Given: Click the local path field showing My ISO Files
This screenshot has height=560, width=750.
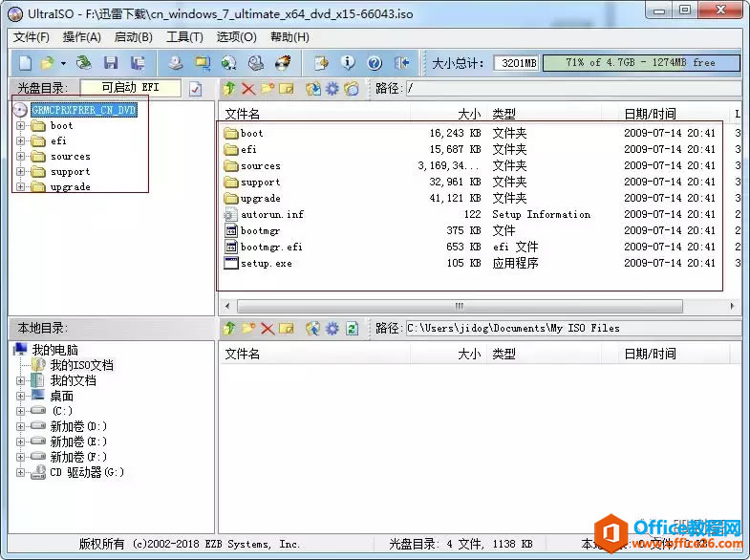Looking at the screenshot, I should [572, 328].
